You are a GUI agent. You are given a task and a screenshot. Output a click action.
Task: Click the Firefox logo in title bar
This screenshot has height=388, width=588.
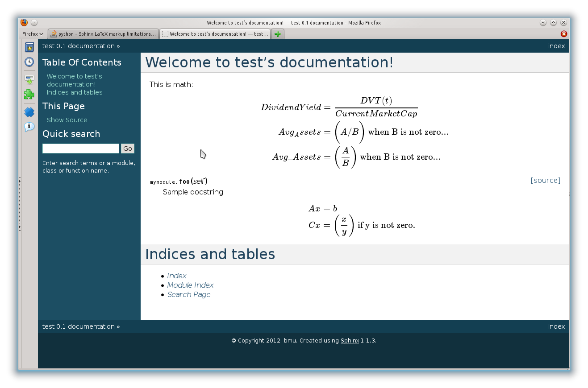click(24, 22)
